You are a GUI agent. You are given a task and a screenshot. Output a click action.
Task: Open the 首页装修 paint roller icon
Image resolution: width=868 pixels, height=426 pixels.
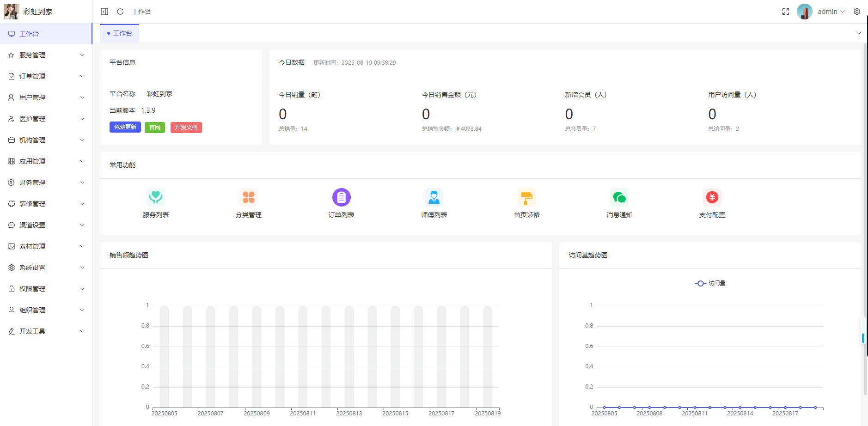(526, 197)
